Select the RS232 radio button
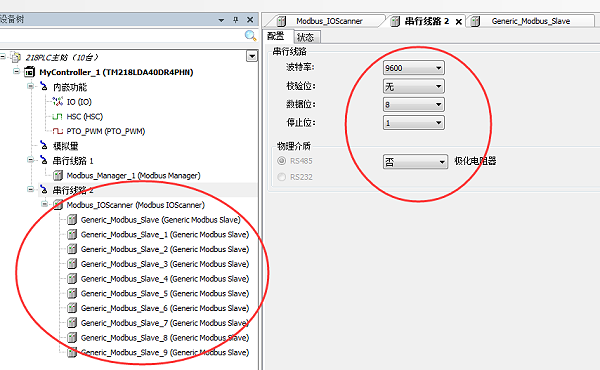The image size is (600, 370). tap(282, 177)
